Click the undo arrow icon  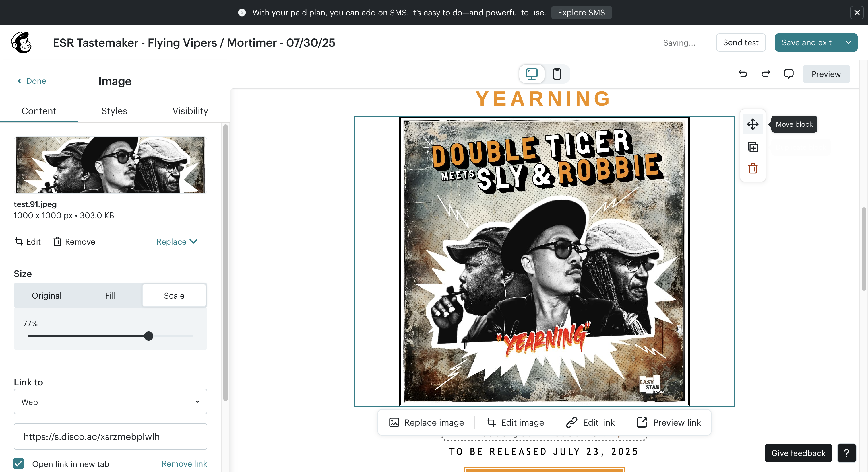pos(743,74)
